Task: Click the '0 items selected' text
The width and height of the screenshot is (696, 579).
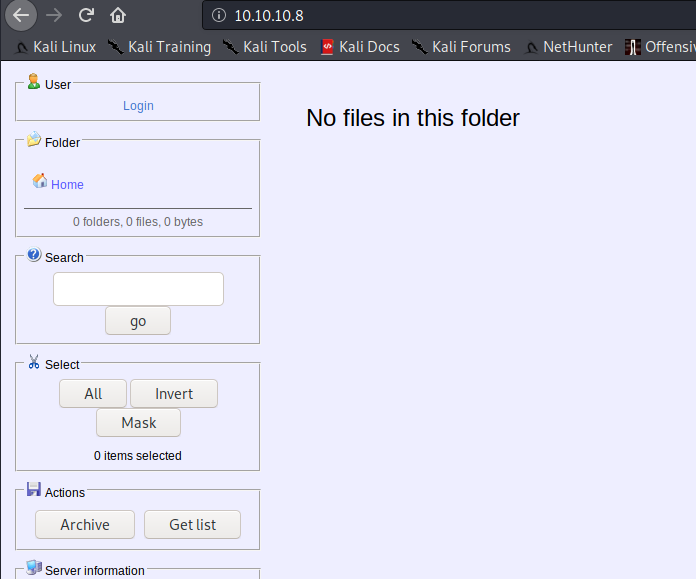Action: (x=138, y=456)
